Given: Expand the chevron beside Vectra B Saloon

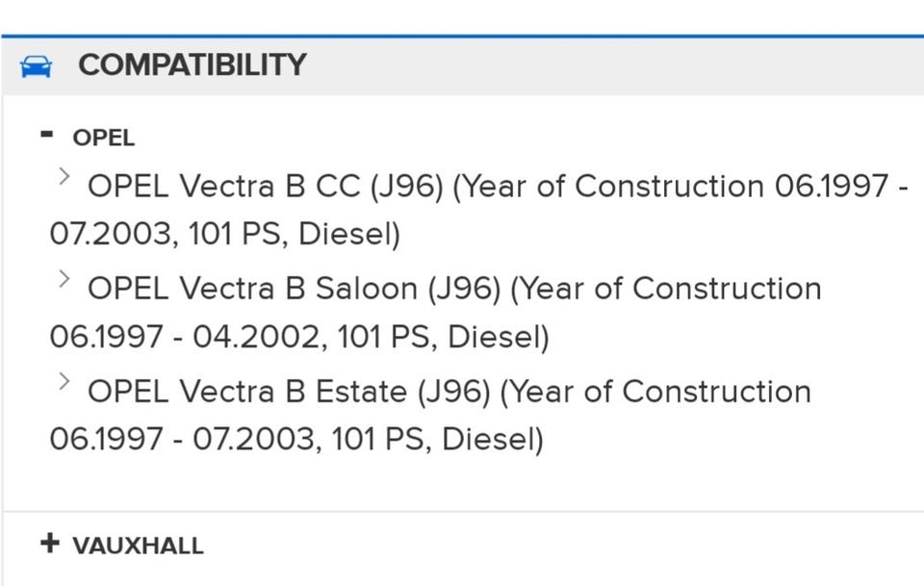Looking at the screenshot, I should point(64,279).
